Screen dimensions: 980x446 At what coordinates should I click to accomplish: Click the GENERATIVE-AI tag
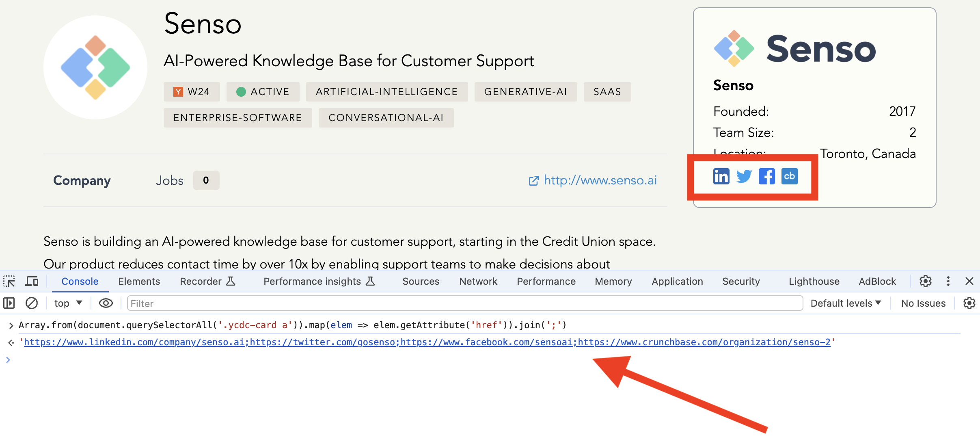(x=526, y=92)
